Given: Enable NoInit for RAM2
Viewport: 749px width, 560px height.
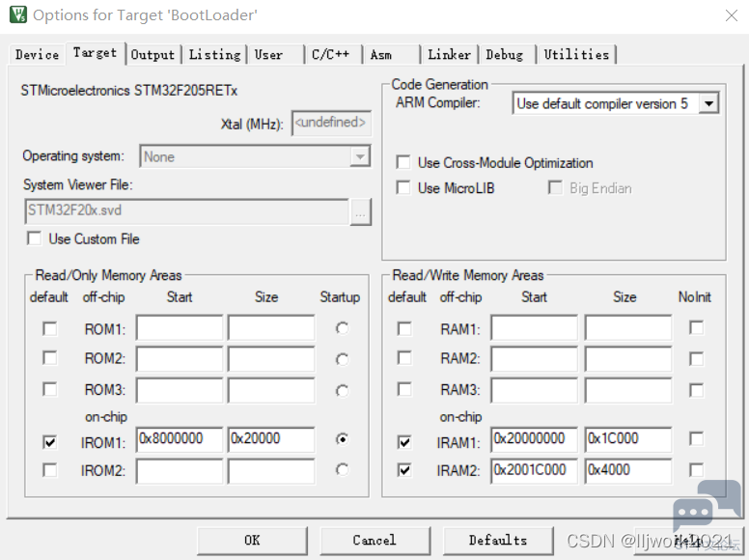Looking at the screenshot, I should tap(697, 359).
